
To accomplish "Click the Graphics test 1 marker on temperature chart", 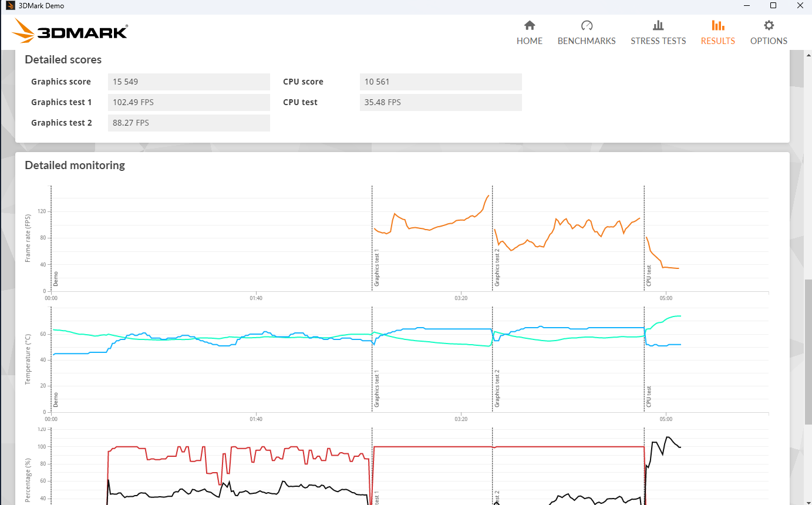I will (377, 389).
